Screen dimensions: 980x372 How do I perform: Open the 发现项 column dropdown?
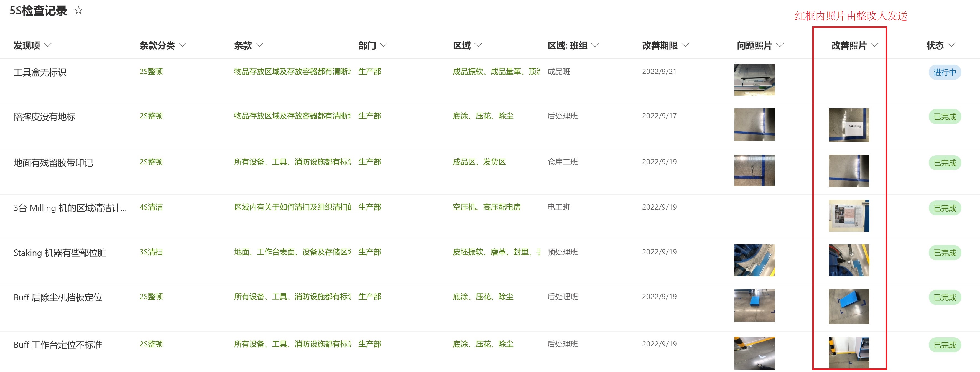pyautogui.click(x=48, y=45)
